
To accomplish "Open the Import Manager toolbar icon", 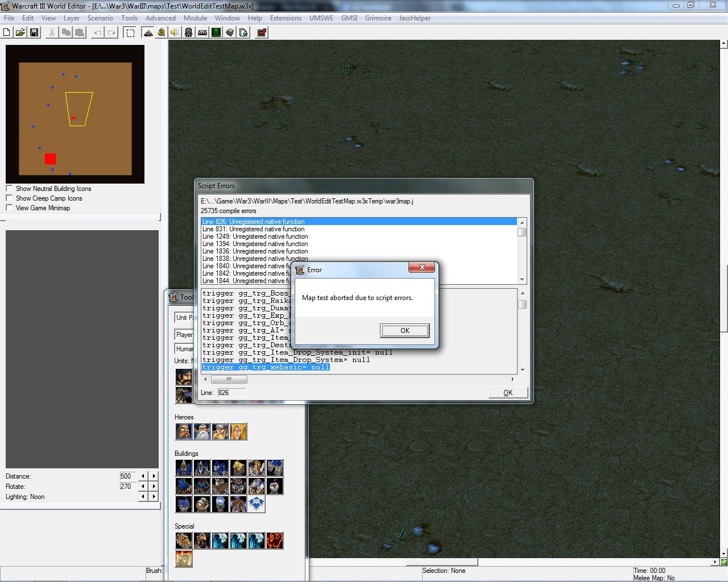I will [x=243, y=32].
